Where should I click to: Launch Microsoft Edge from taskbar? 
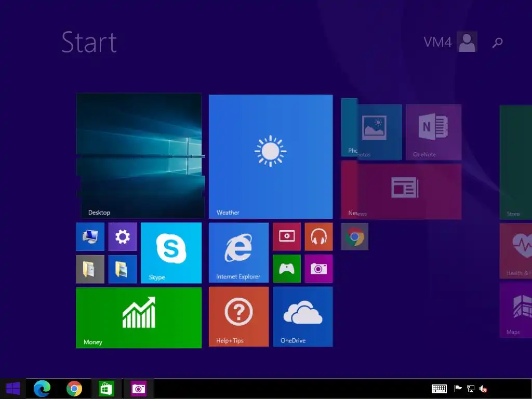(42, 389)
